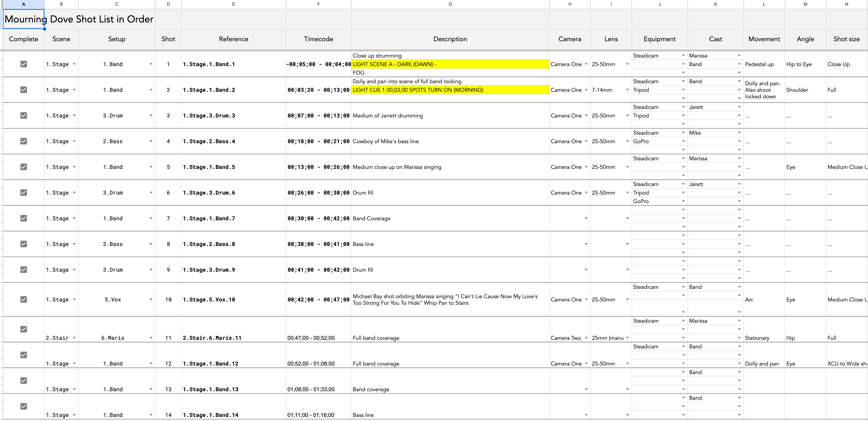Viewport: 868px width, 421px height.
Task: Select description Medium of Jarrett drumming
Action: (x=450, y=115)
